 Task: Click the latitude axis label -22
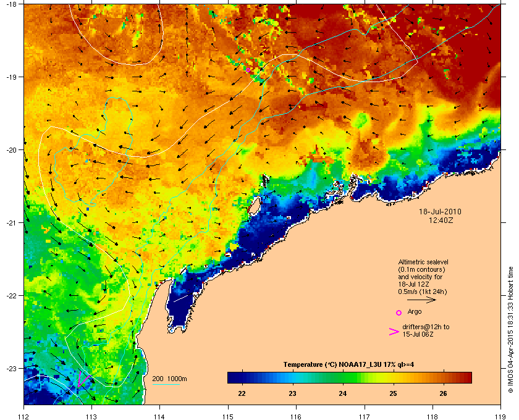[x=11, y=296]
